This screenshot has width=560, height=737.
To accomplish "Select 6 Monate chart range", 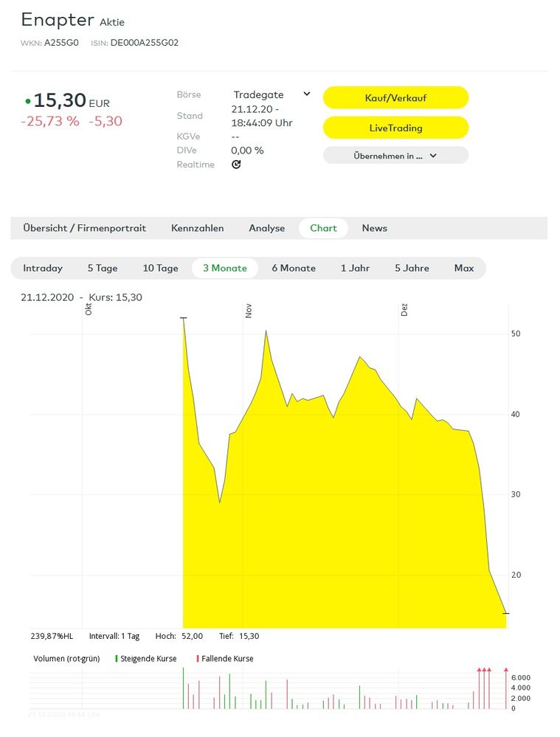I will click(x=294, y=268).
